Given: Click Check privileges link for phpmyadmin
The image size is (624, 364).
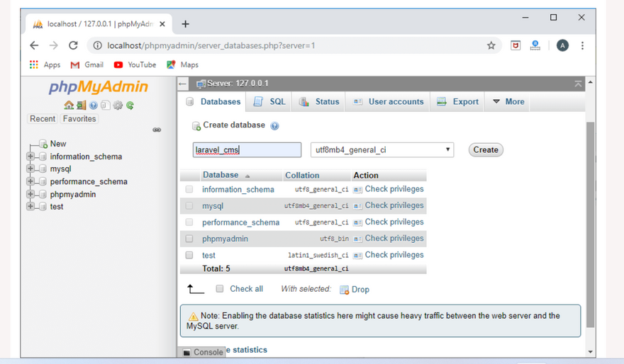Looking at the screenshot, I should click(x=394, y=239).
